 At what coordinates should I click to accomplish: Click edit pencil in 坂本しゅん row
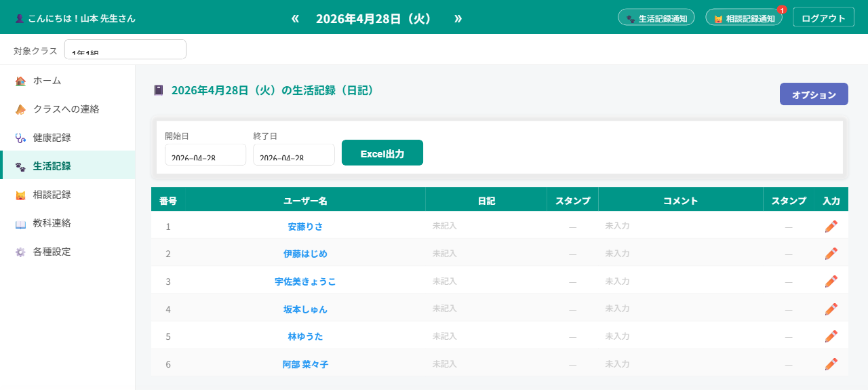tap(831, 309)
